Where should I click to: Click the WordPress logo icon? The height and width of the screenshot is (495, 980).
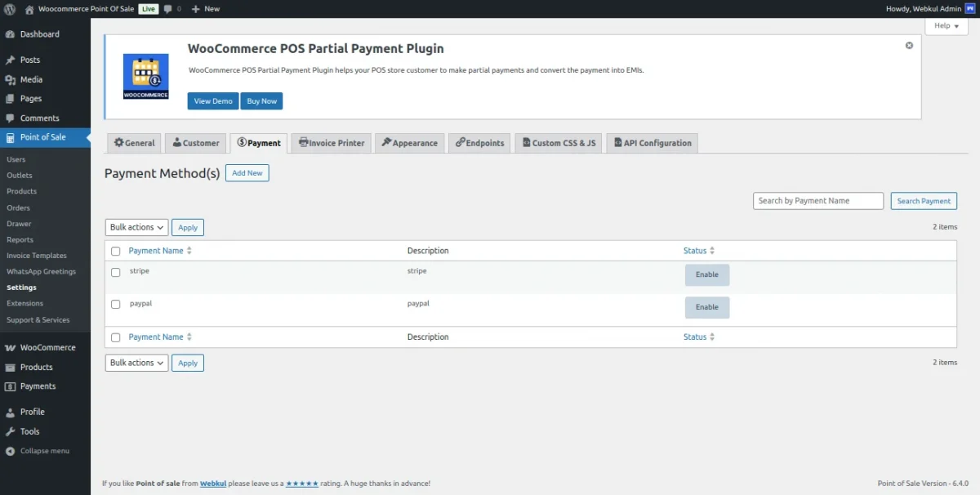pyautogui.click(x=10, y=9)
